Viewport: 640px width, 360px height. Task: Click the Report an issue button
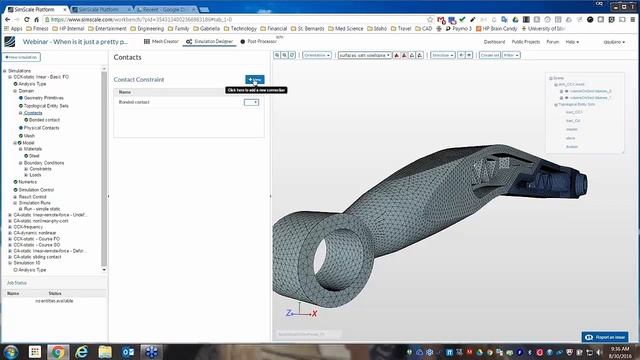coord(605,337)
